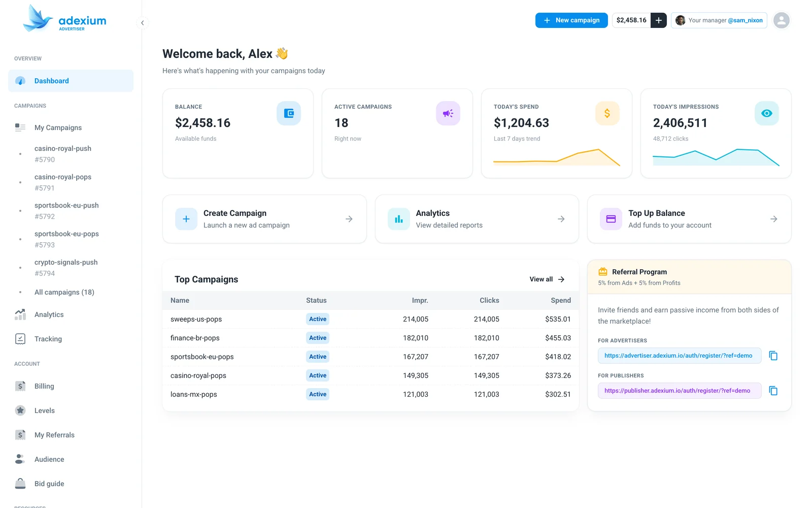Click the plus add-funds button by the balance

(x=659, y=20)
